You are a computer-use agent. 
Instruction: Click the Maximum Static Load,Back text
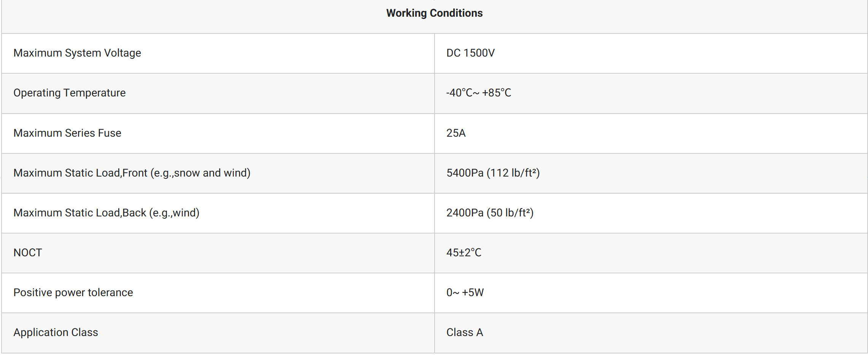[x=80, y=213]
